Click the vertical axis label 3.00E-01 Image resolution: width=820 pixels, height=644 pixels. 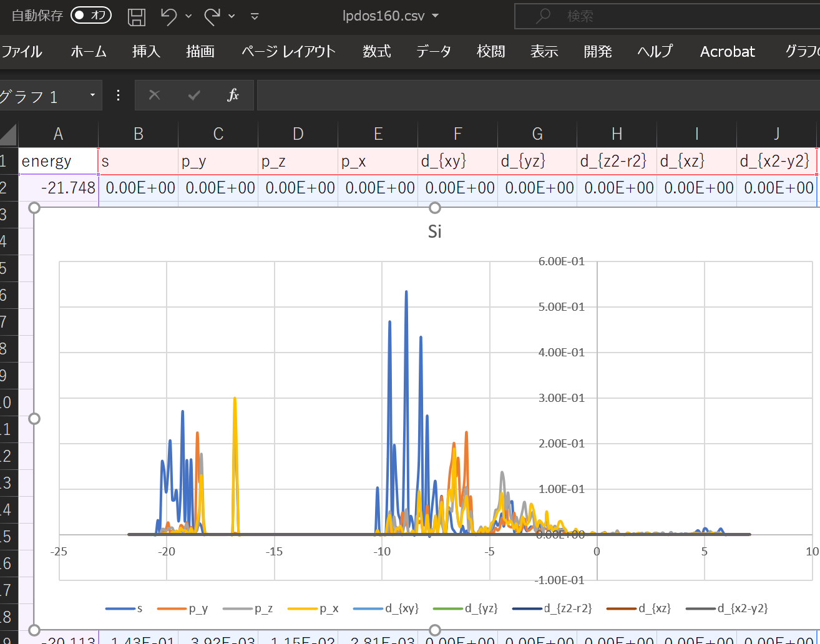click(x=562, y=398)
